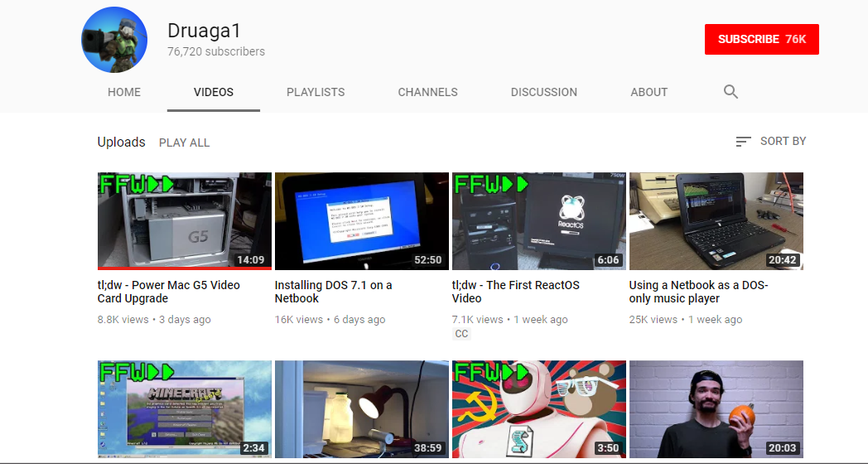Switch to the Home tab
Viewport: 868px width, 464px height.
click(124, 93)
